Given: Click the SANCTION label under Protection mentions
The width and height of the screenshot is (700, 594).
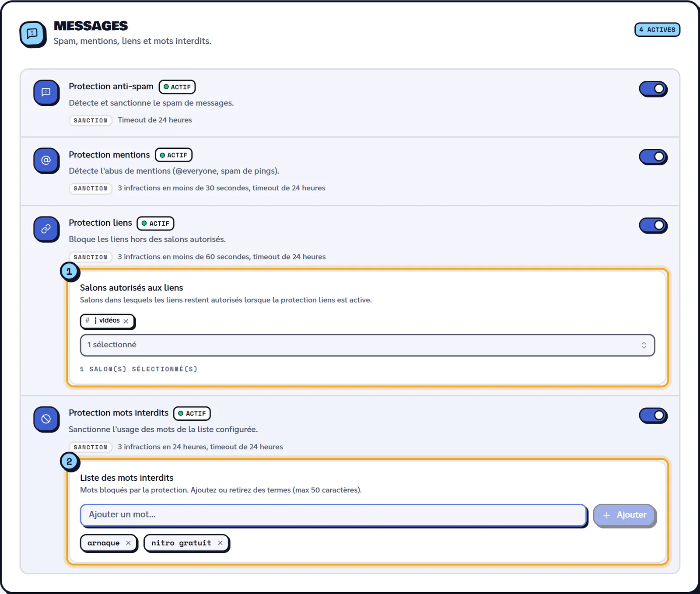Looking at the screenshot, I should (91, 189).
